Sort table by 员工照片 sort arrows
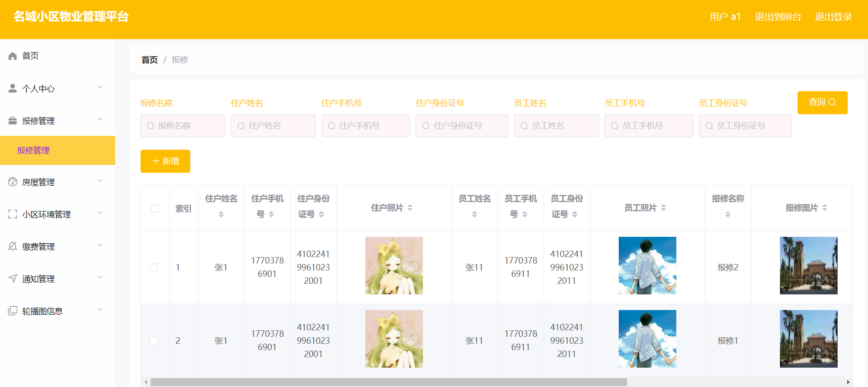The width and height of the screenshot is (868, 387). pyautogui.click(x=663, y=208)
